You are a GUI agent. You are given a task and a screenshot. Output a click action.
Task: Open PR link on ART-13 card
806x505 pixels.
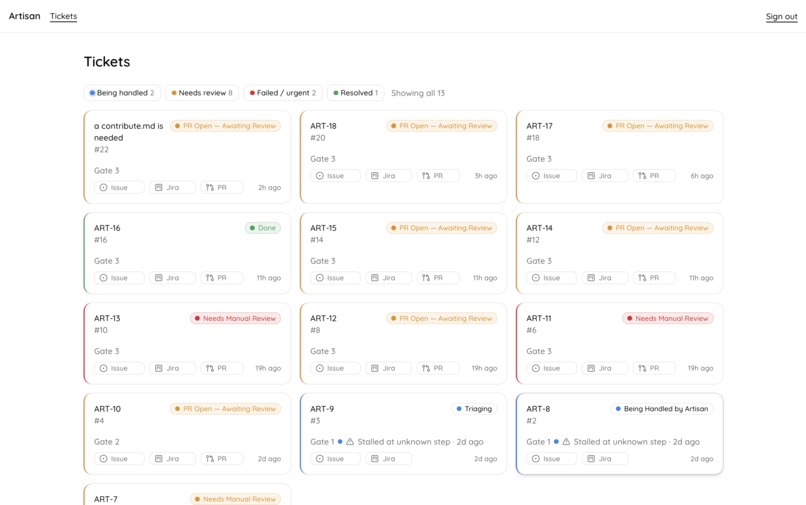coord(222,368)
